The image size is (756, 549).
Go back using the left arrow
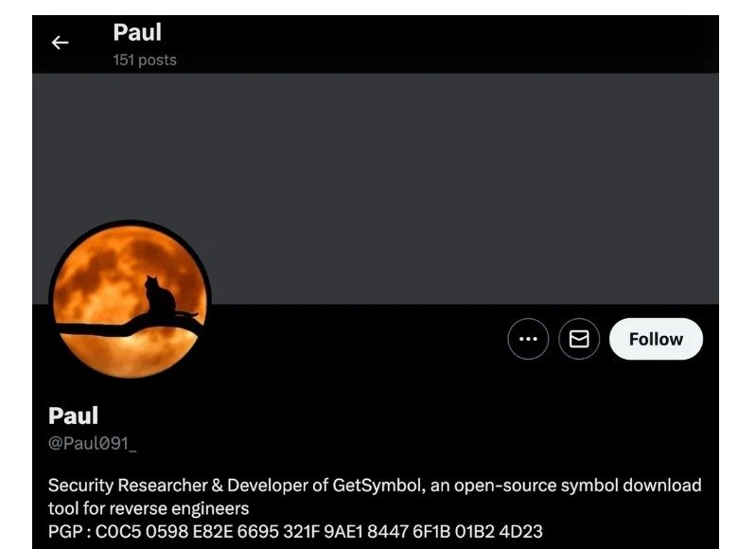pos(60,43)
